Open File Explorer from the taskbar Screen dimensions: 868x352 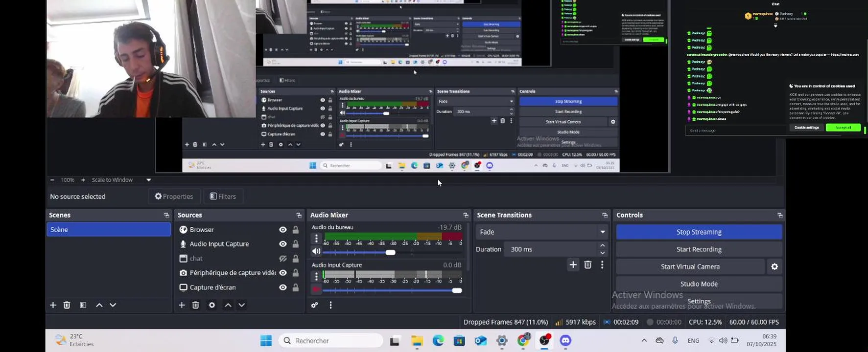(x=417, y=341)
